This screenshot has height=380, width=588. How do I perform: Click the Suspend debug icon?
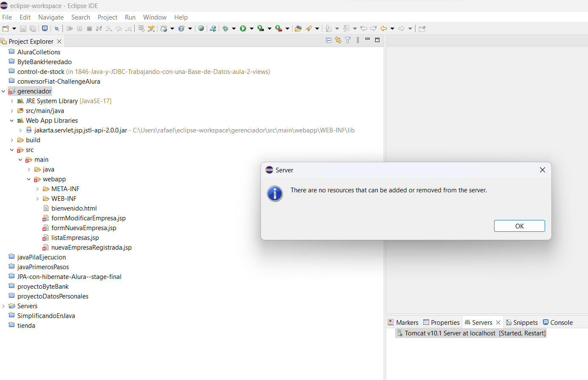[79, 28]
